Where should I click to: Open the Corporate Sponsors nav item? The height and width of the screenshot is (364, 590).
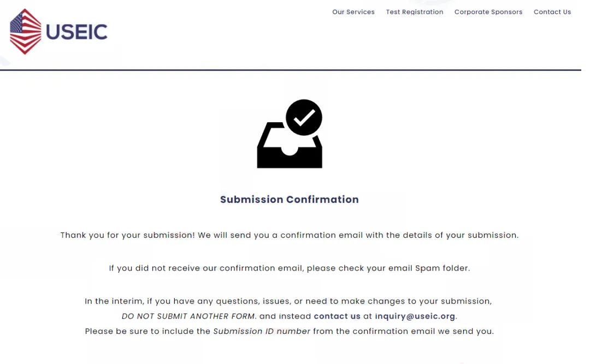pos(488,12)
